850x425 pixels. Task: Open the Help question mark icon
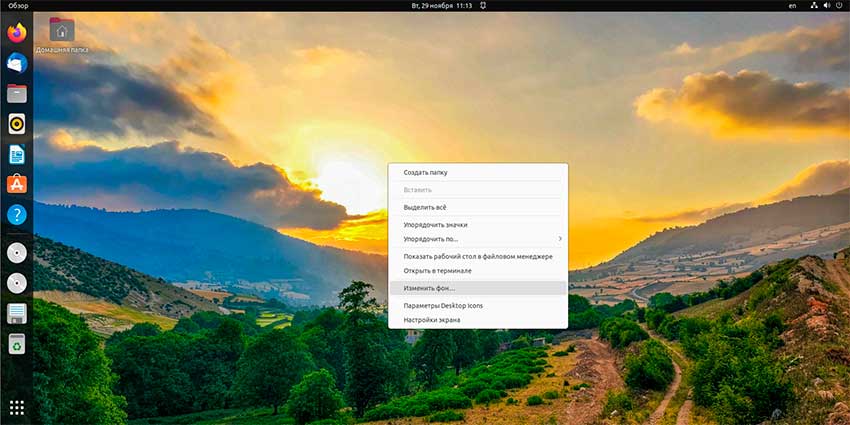16,215
